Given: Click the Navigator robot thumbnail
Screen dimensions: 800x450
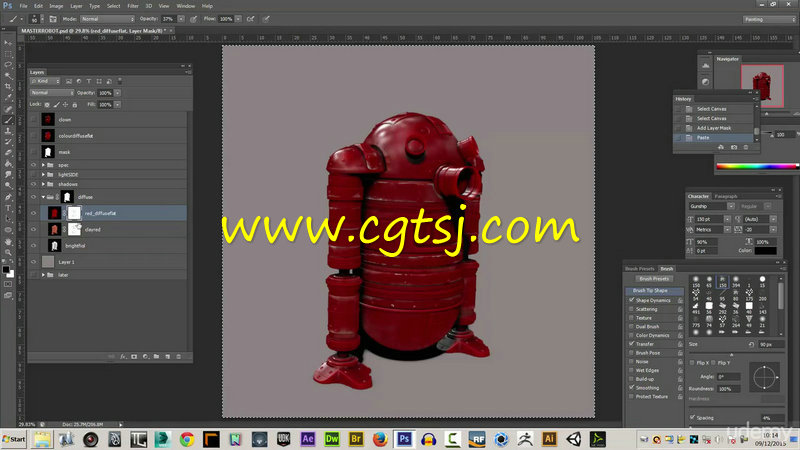Looking at the screenshot, I should (x=762, y=86).
